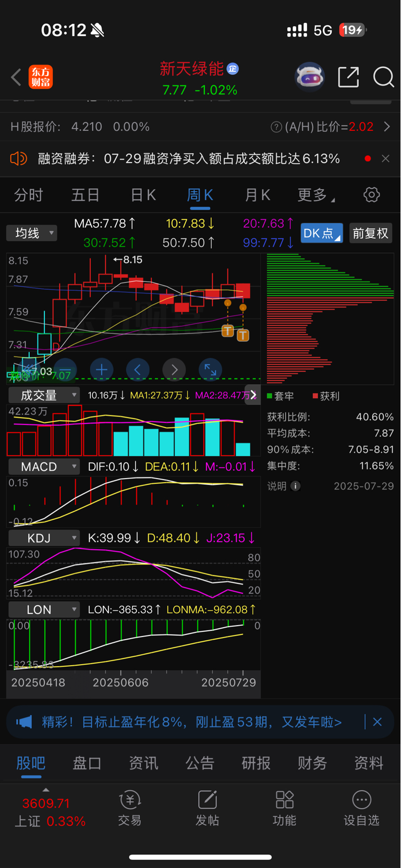Dismiss the 融资融券 notice with X

tap(385, 158)
